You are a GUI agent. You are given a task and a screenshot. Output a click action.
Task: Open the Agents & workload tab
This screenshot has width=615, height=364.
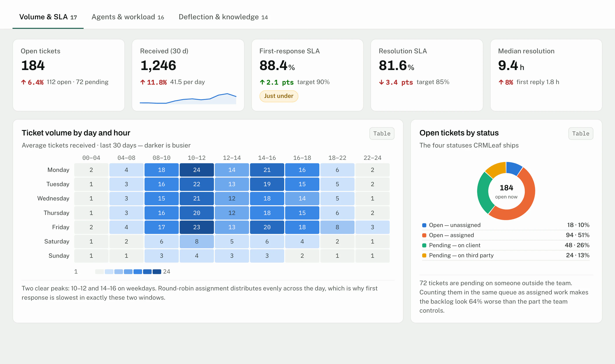(128, 17)
